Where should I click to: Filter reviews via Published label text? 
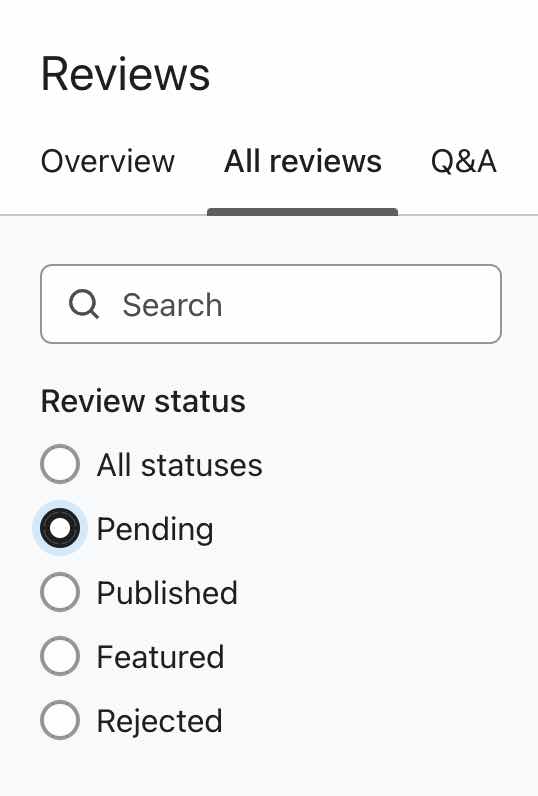coord(167,593)
